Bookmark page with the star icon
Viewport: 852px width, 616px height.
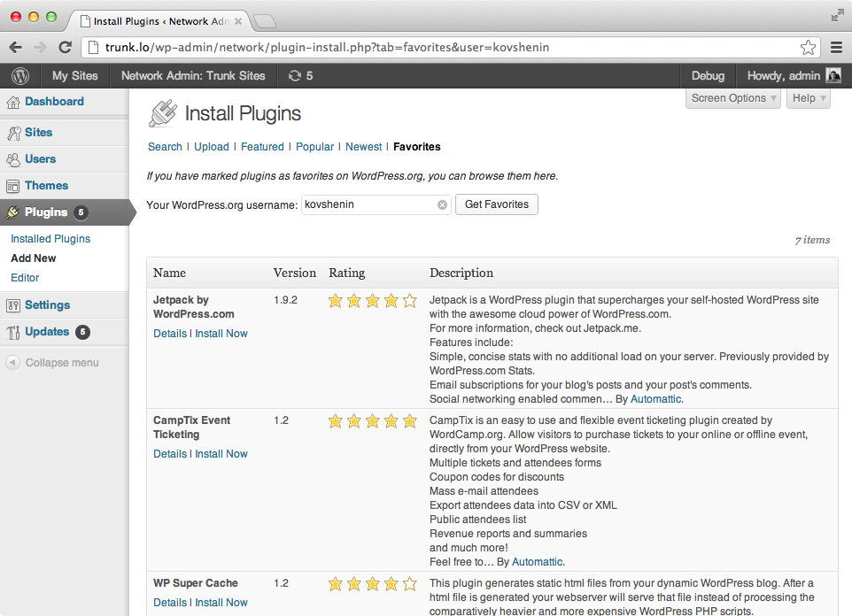coord(808,47)
